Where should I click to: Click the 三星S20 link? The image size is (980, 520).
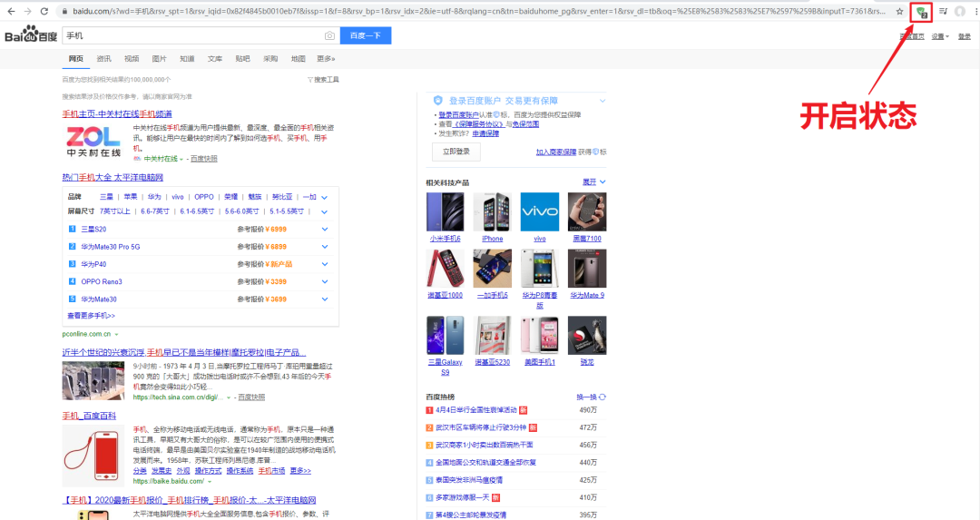[x=93, y=230]
